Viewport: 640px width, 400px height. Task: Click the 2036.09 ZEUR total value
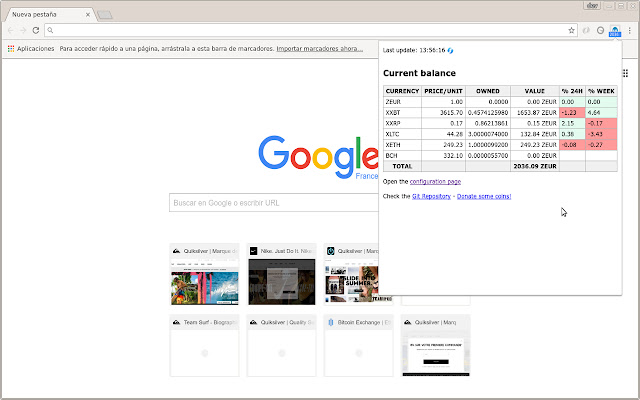click(x=535, y=166)
